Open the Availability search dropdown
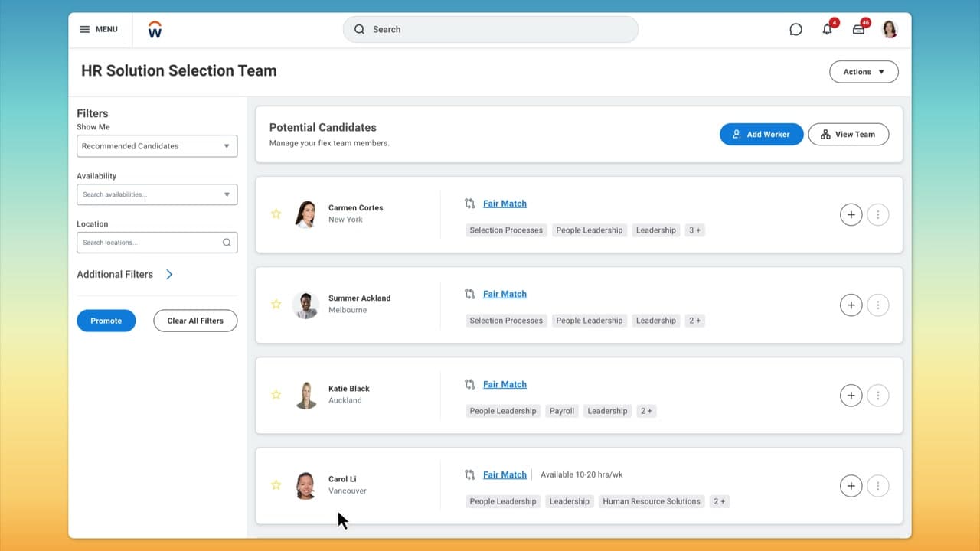This screenshot has height=551, width=980. [x=157, y=194]
